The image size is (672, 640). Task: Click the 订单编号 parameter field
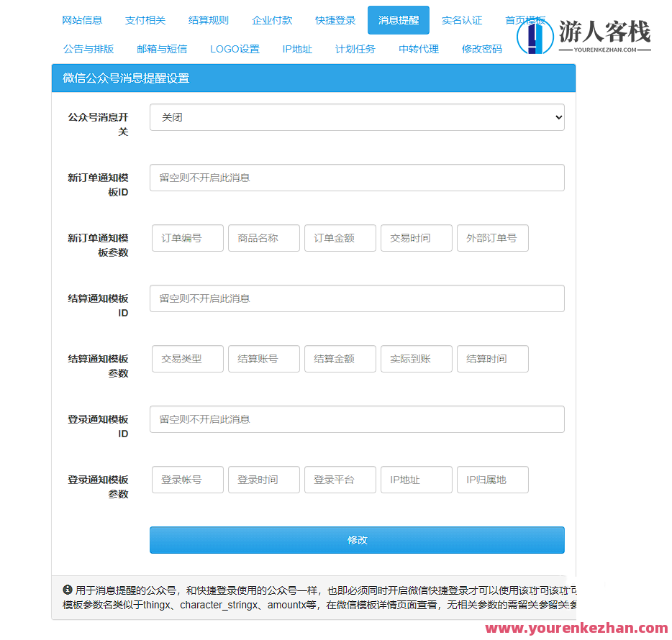(187, 238)
